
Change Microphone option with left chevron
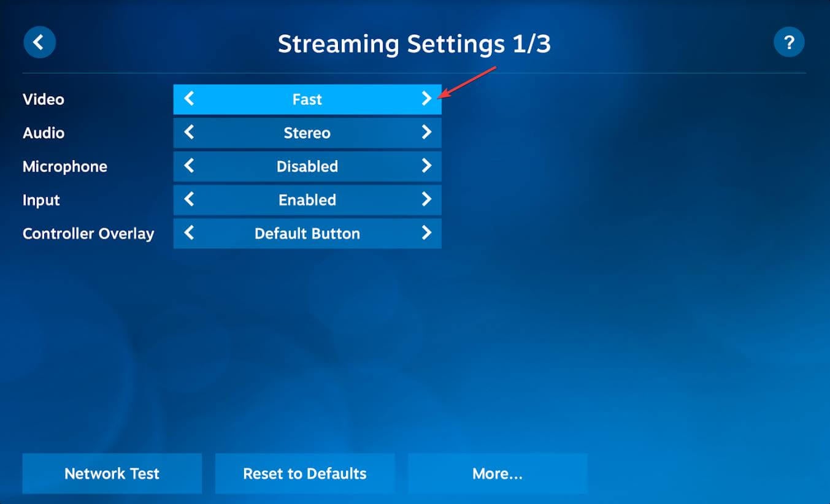pos(189,166)
